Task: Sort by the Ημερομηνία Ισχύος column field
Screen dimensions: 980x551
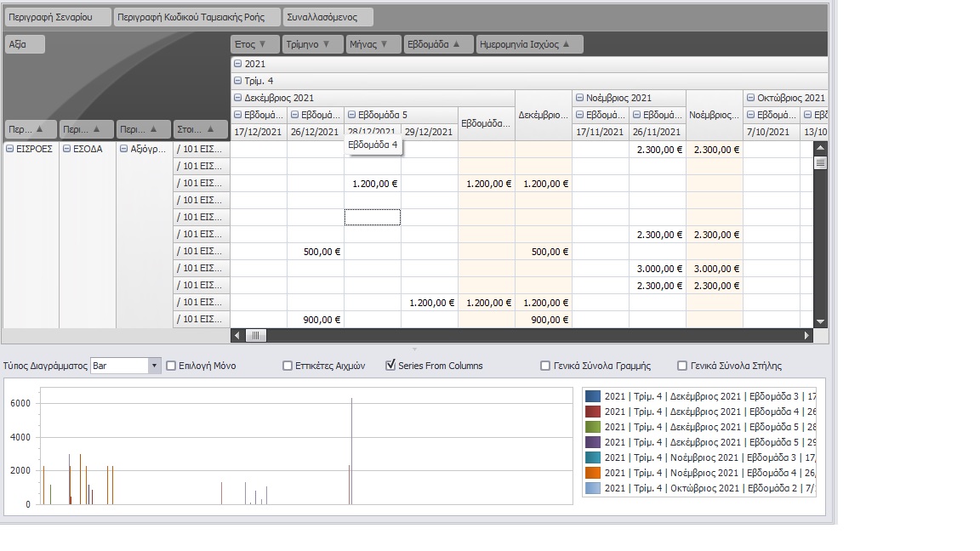Action: tap(529, 44)
